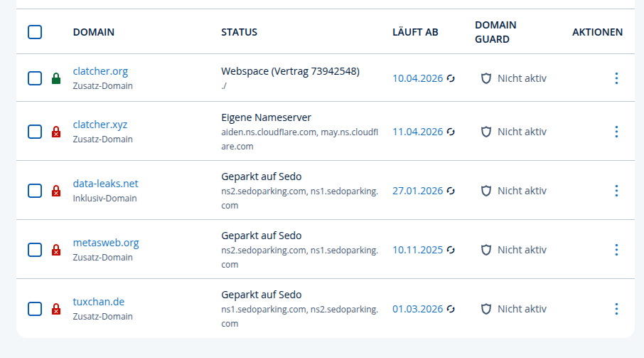Click the renewal icon next to 10.04.2026
The image size is (644, 358).
(x=451, y=78)
